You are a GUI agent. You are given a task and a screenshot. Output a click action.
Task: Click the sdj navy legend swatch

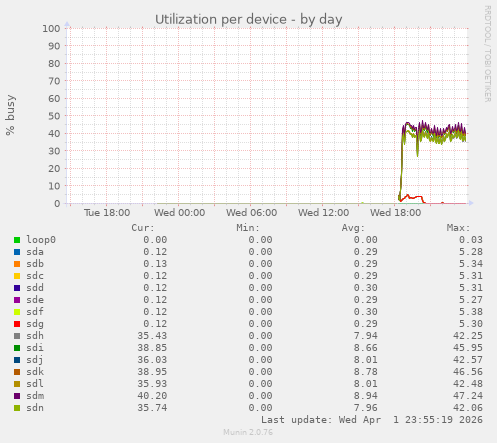click(x=17, y=360)
